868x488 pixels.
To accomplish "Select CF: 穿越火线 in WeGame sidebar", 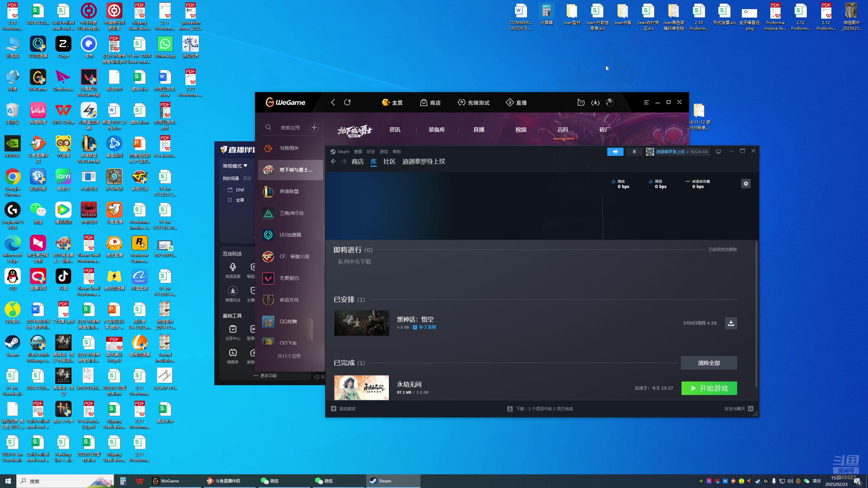I will click(290, 257).
